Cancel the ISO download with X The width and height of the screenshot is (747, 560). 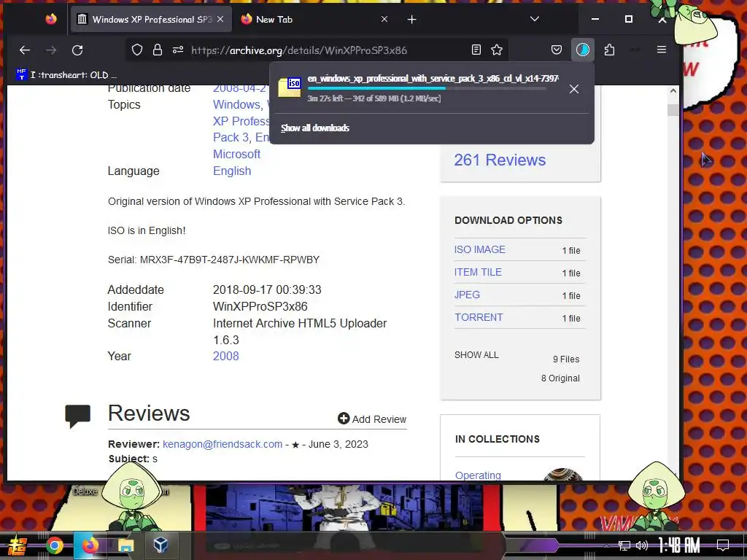click(574, 89)
